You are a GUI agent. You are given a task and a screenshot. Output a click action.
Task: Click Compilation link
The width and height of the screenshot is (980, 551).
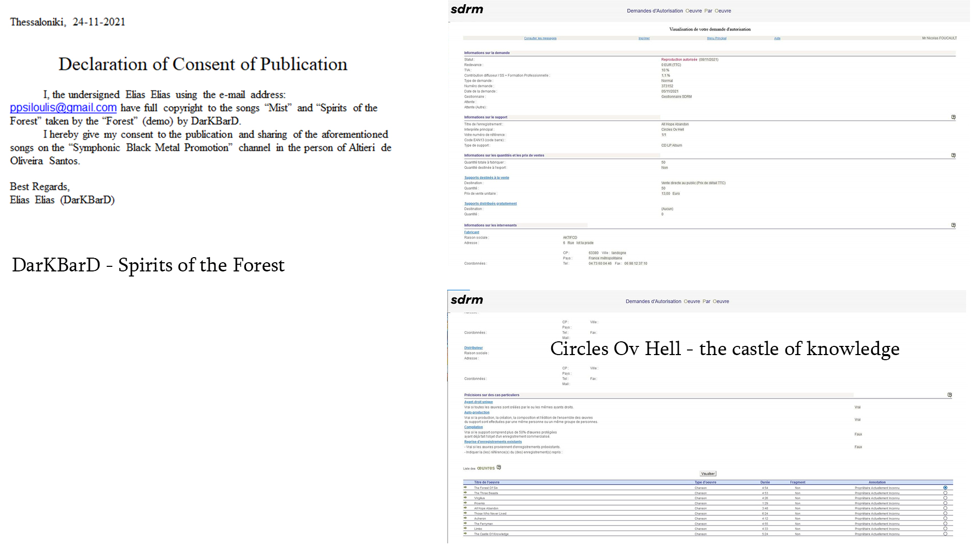pos(473,427)
